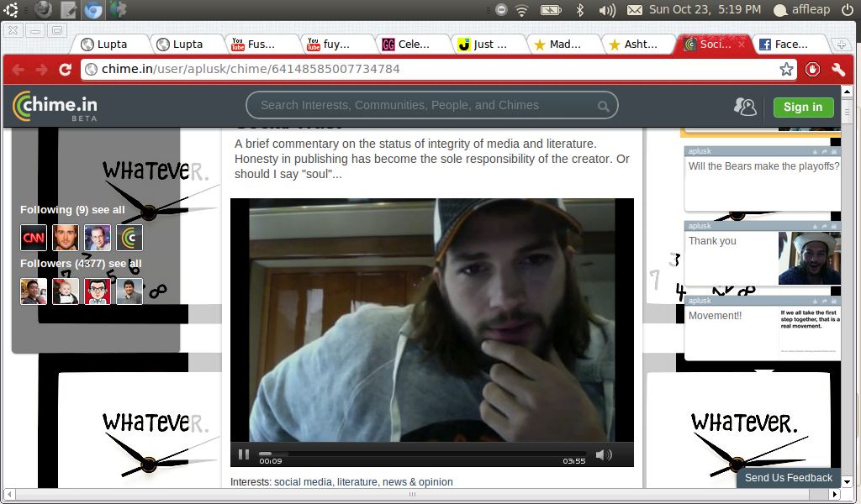The height and width of the screenshot is (504, 861).
Task: Click the vertical scrollbar down arrow
Action: (846, 481)
